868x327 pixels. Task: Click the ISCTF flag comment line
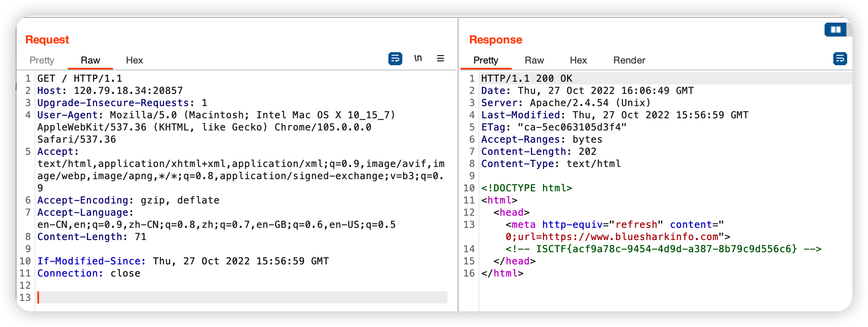[x=663, y=249]
